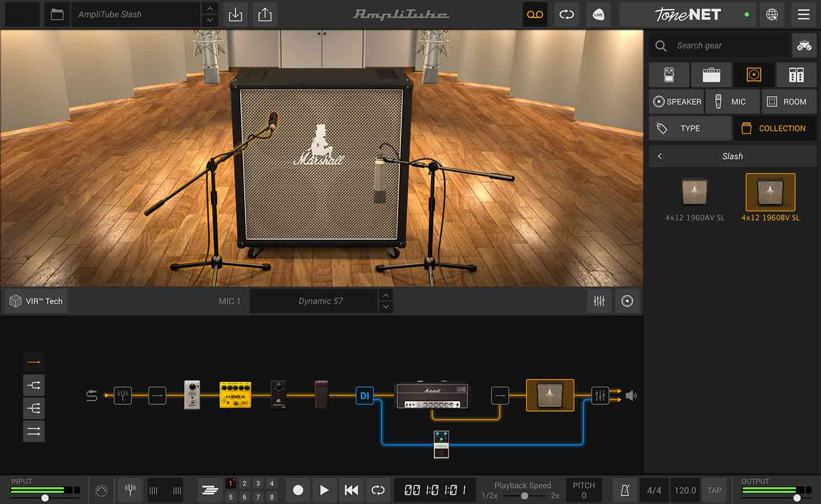Select the SPEAKER filter
This screenshot has width=821, height=504.
click(x=677, y=102)
